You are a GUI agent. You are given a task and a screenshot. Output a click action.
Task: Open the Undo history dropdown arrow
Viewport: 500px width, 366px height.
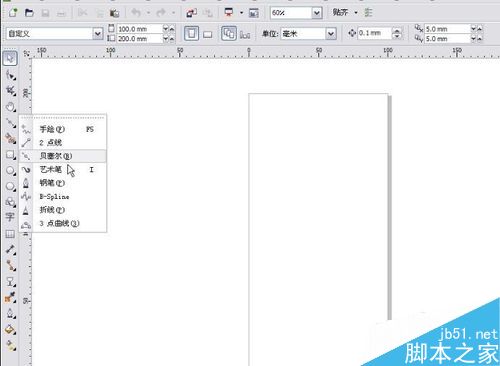point(148,13)
